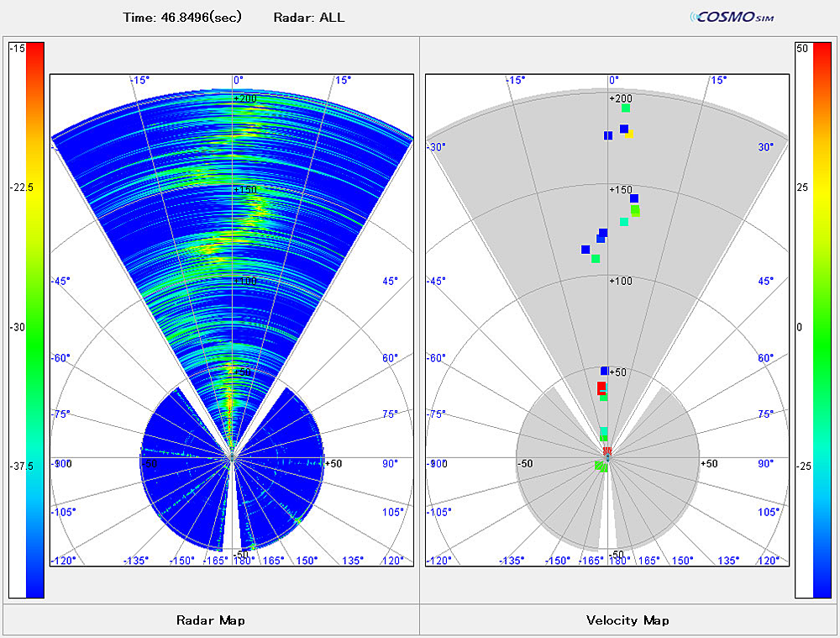Click the -30° bearing label on Velocity Map
Screen dimensions: 840x638
pos(436,147)
